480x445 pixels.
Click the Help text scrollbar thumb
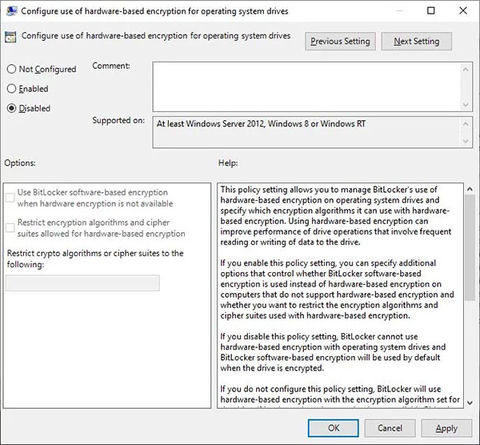470,248
